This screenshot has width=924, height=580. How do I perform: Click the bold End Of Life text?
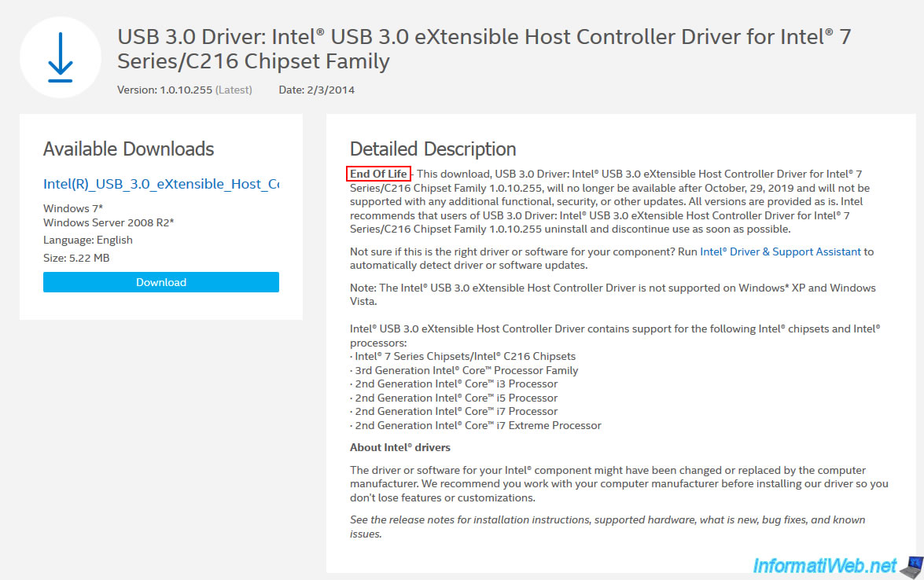click(378, 174)
